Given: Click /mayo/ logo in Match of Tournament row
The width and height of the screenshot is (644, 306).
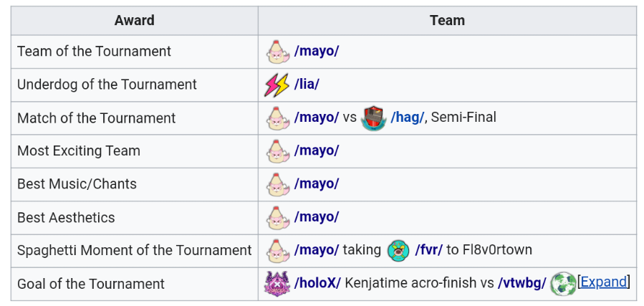Looking at the screenshot, I should click(277, 118).
